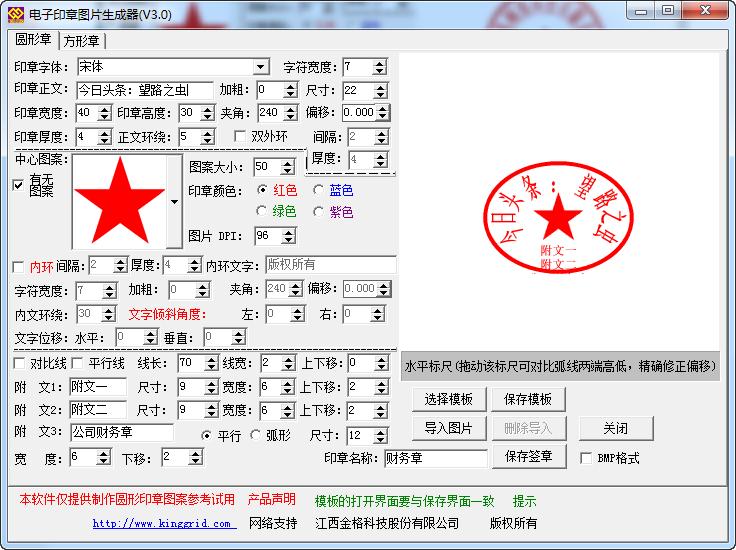Switch to the 方形章 tab

[82, 41]
